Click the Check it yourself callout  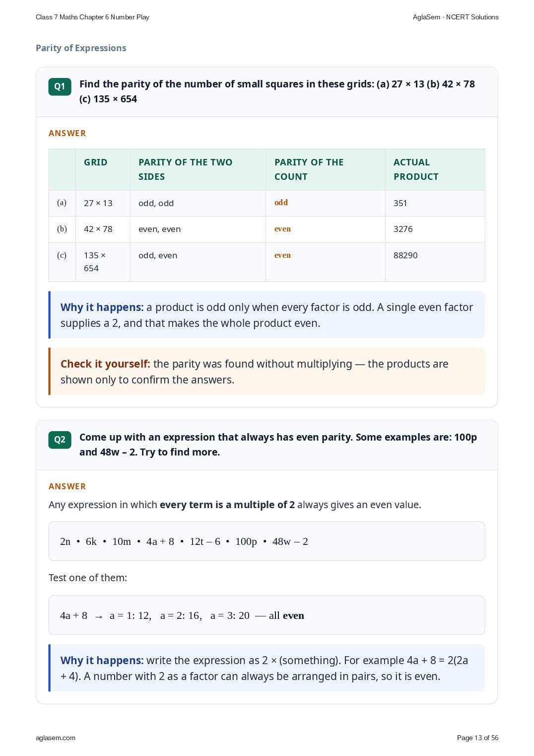(x=267, y=372)
